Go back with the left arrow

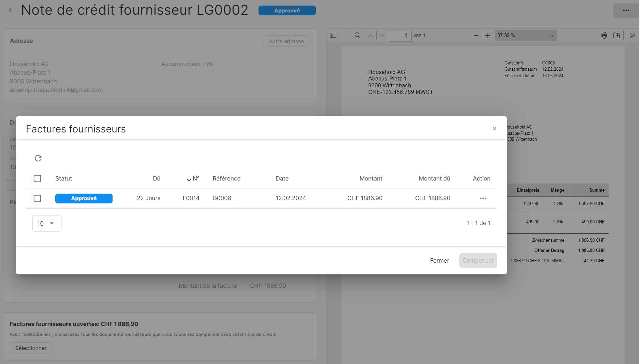(x=10, y=10)
